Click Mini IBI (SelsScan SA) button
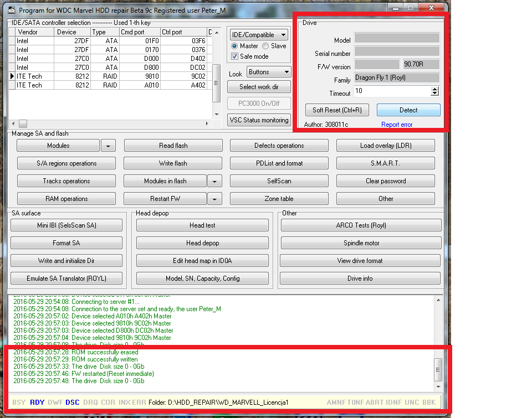This screenshot has width=532, height=418. click(x=66, y=225)
